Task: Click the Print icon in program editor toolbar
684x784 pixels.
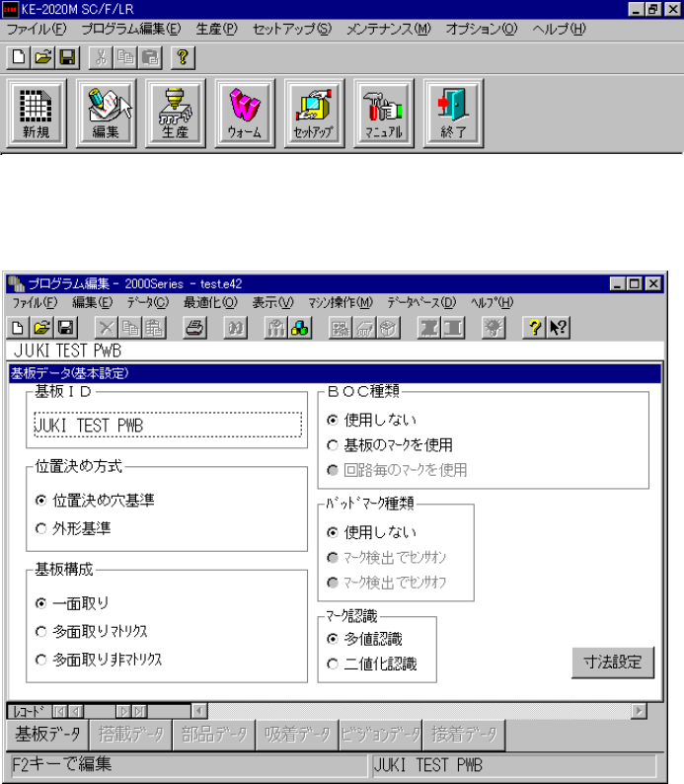Action: pos(194,328)
